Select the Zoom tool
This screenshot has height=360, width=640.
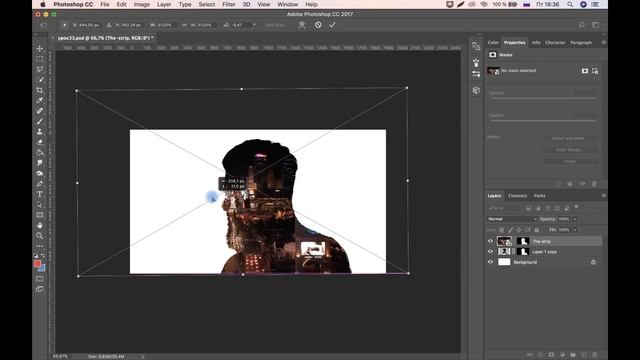click(x=40, y=236)
